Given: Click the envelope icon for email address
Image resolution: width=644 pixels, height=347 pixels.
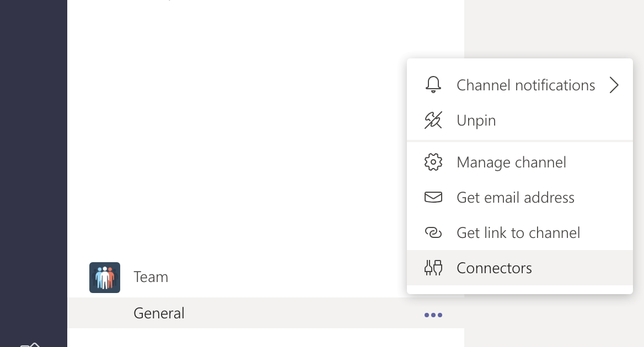Looking at the screenshot, I should [433, 197].
